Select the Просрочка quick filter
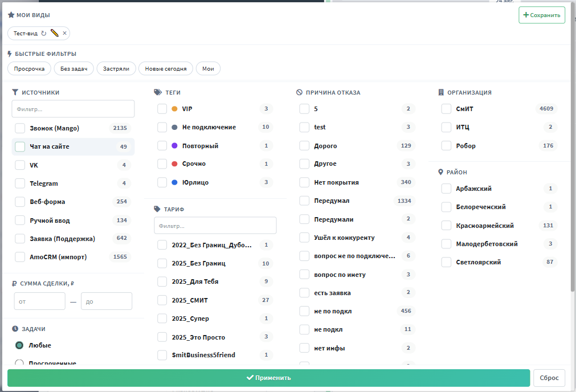Image resolution: width=576 pixels, height=392 pixels. (30, 69)
